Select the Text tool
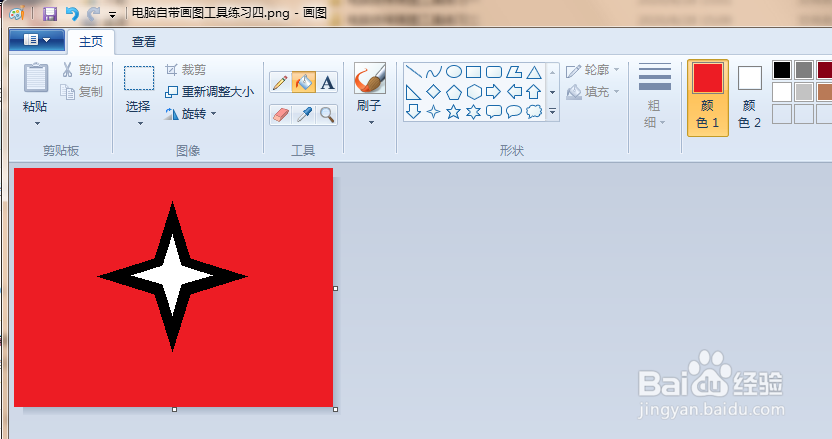Image resolution: width=832 pixels, height=439 pixels. pos(327,82)
